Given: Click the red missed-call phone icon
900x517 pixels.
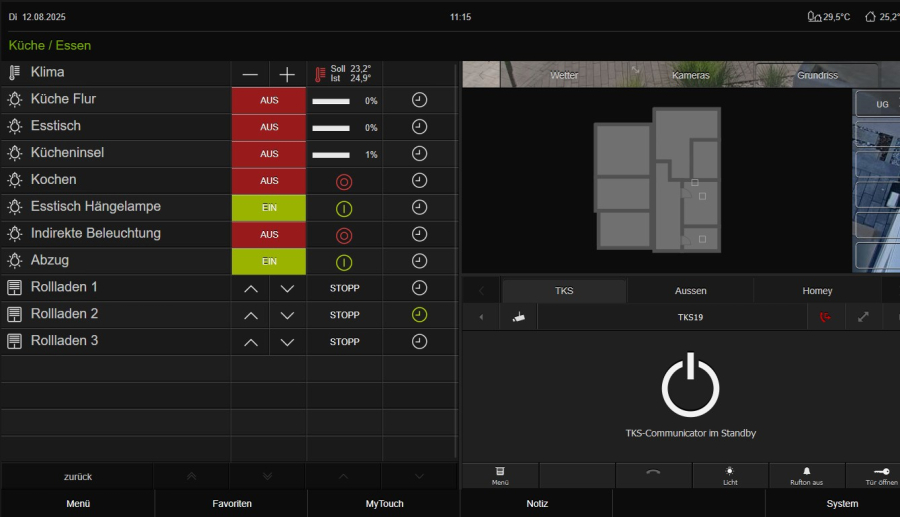Looking at the screenshot, I should point(825,317).
